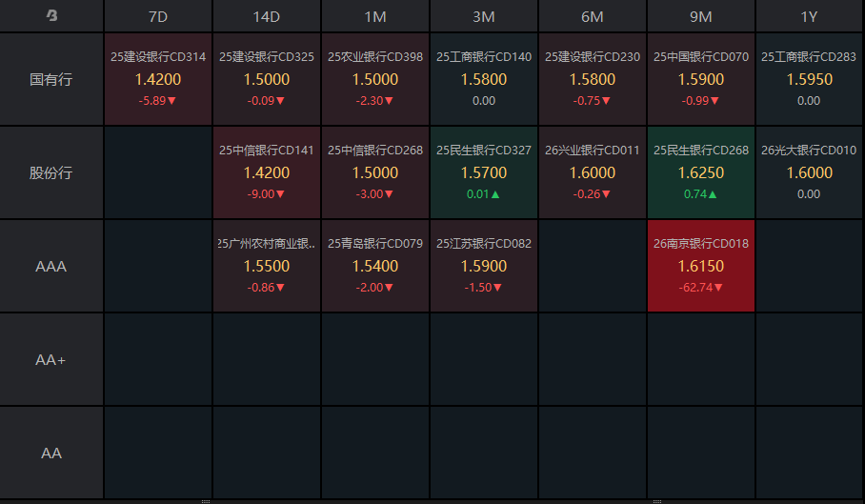Select the AA+ rating row header
This screenshot has width=865, height=504.
point(51,360)
